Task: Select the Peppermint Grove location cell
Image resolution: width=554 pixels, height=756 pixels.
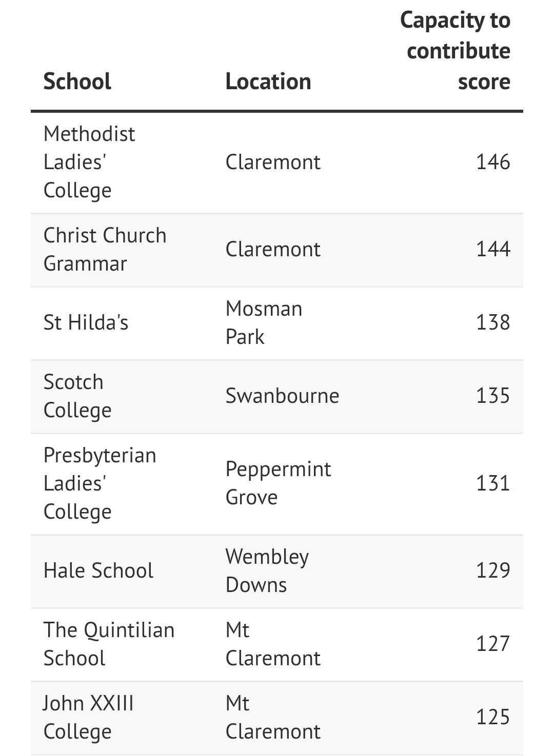Action: [278, 483]
